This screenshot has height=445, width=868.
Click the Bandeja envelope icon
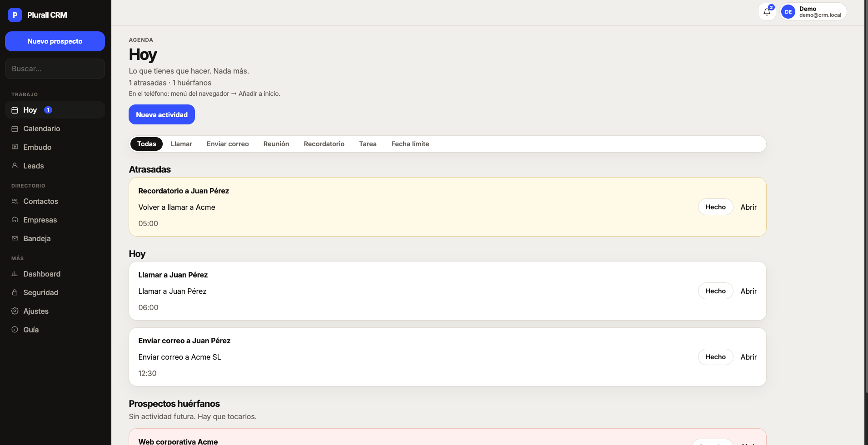pos(15,238)
